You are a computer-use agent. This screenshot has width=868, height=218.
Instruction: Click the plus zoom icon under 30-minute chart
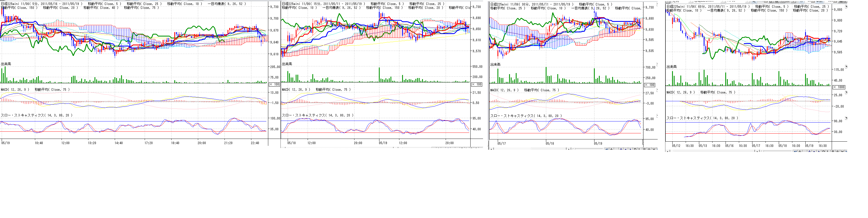[x=611, y=149]
